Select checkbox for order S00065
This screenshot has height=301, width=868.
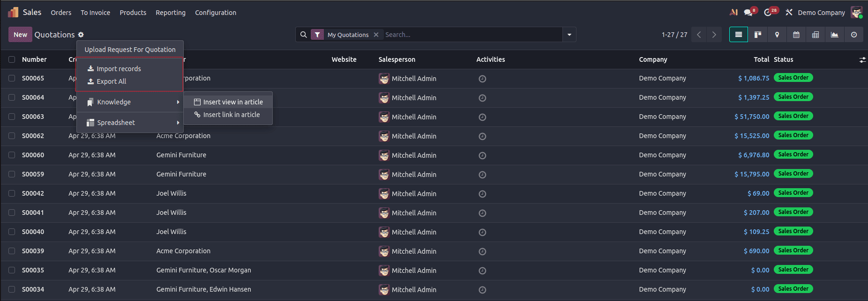[x=12, y=78]
